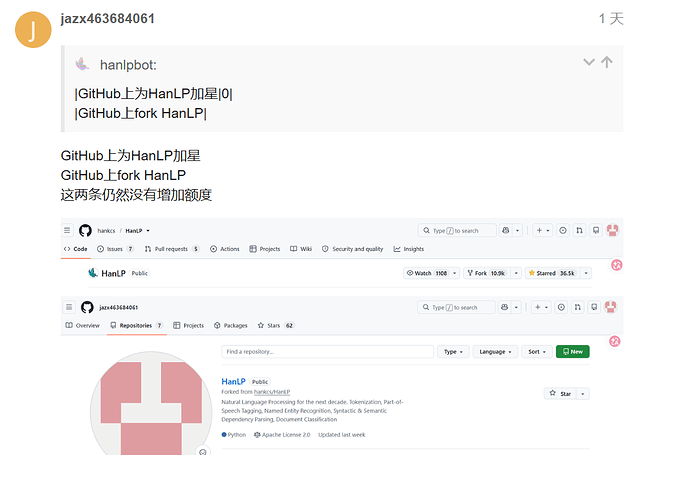This screenshot has height=485, width=690.
Task: Open the Packages profile tab
Action: [x=231, y=326]
